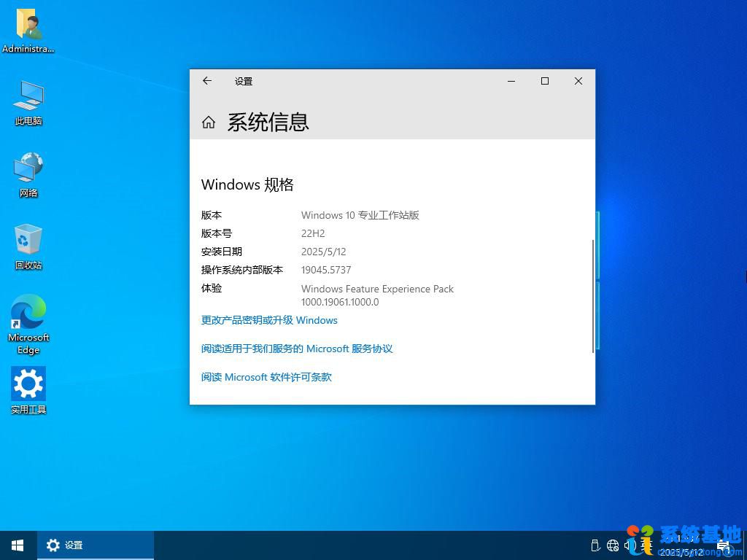Minimize the Settings window
This screenshot has width=747, height=560.
pos(511,81)
